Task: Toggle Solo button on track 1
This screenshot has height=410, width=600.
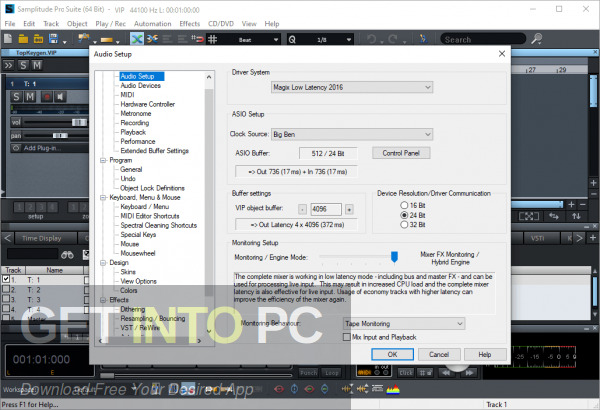Action: tap(16, 97)
